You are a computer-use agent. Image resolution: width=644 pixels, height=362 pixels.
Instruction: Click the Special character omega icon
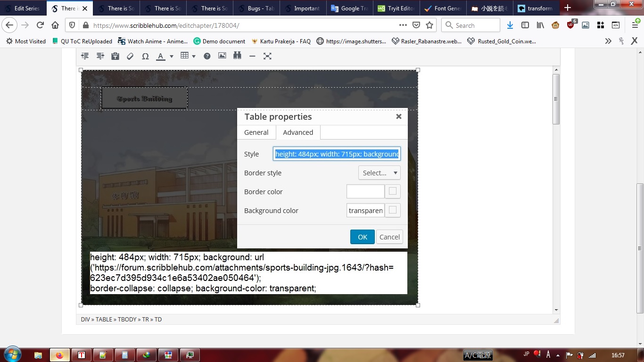coord(145,56)
